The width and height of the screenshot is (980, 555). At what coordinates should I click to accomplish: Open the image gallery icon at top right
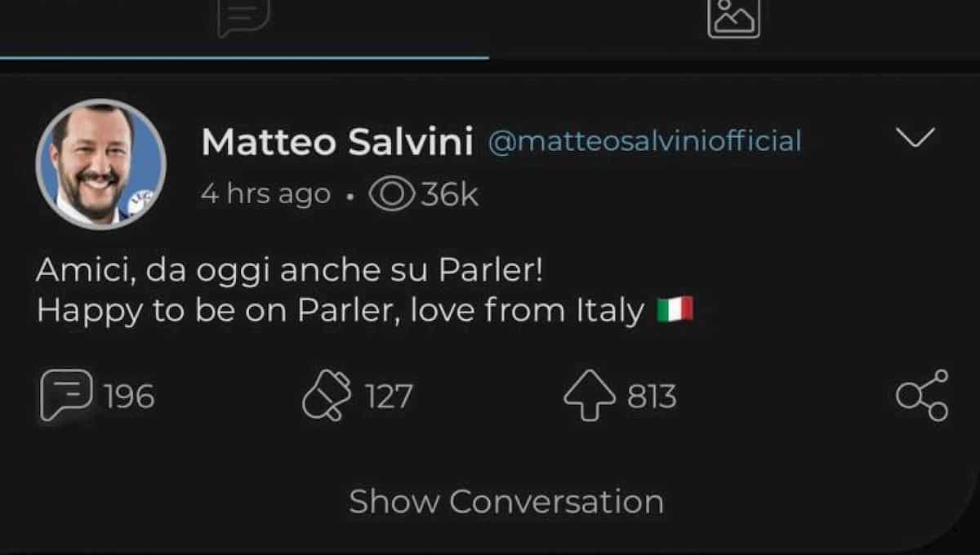pyautogui.click(x=734, y=16)
